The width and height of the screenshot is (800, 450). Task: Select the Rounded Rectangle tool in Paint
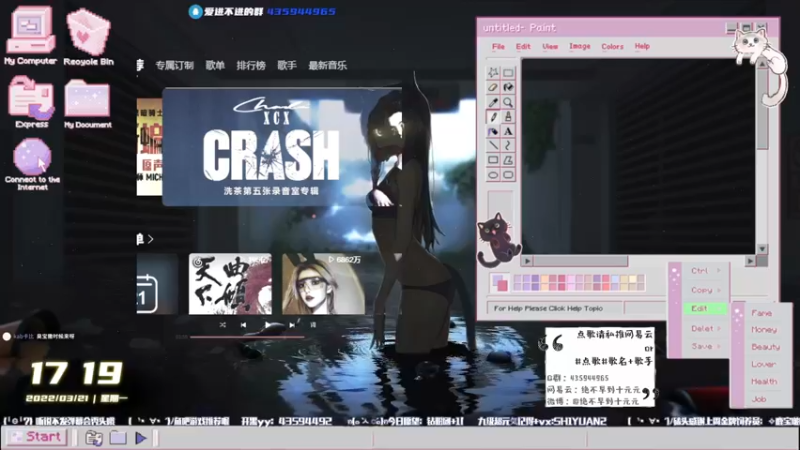tap(508, 175)
